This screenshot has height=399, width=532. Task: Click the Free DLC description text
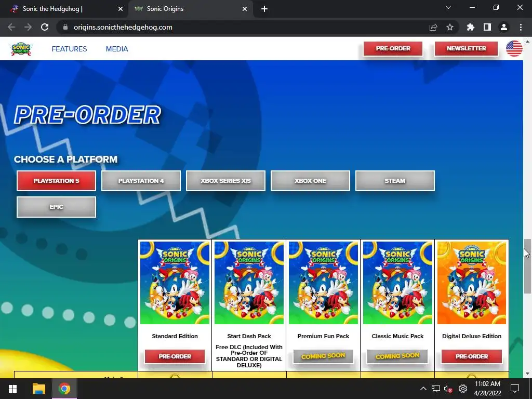(x=249, y=356)
